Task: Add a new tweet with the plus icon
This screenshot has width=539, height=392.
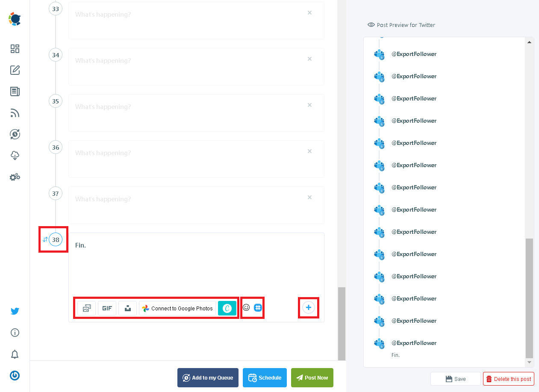Action: (x=308, y=307)
